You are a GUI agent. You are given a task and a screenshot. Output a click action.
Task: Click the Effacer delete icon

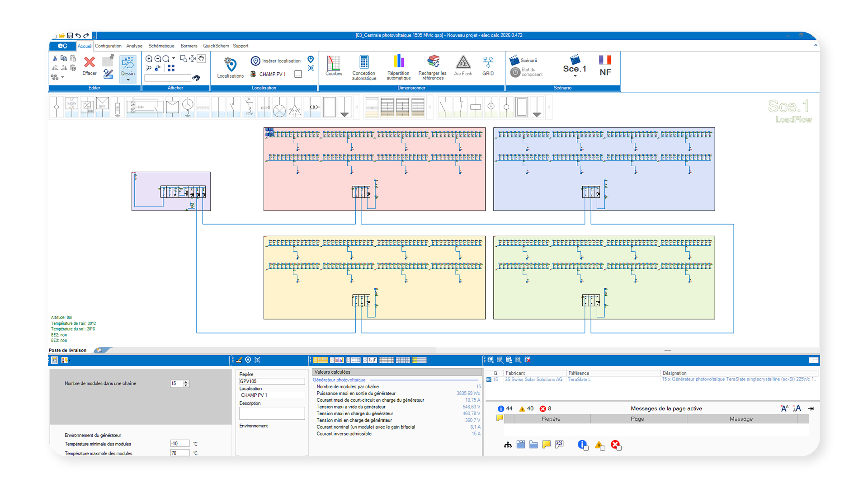tap(90, 62)
